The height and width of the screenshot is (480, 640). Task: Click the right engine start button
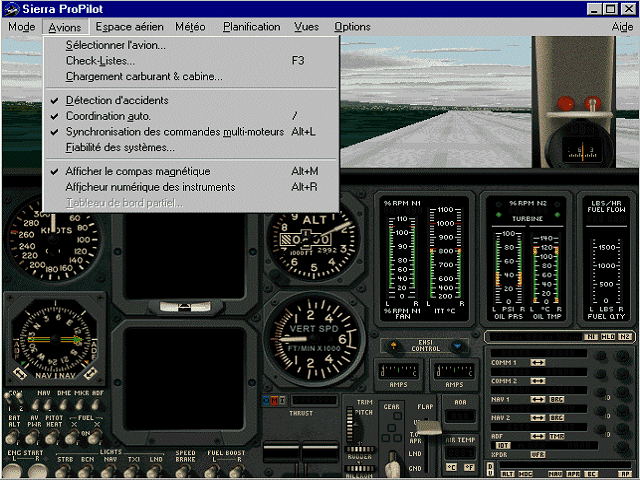pos(39,473)
